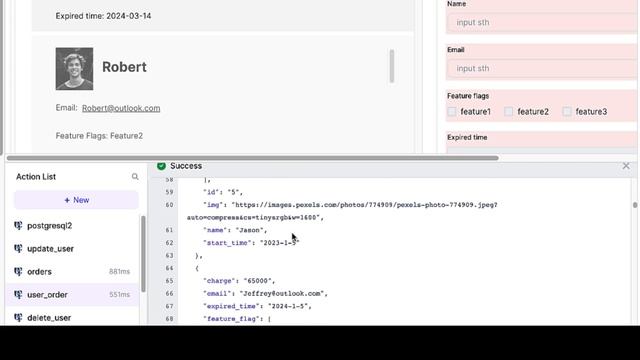Click the "Feature Flags: Feature2" text

point(99,136)
